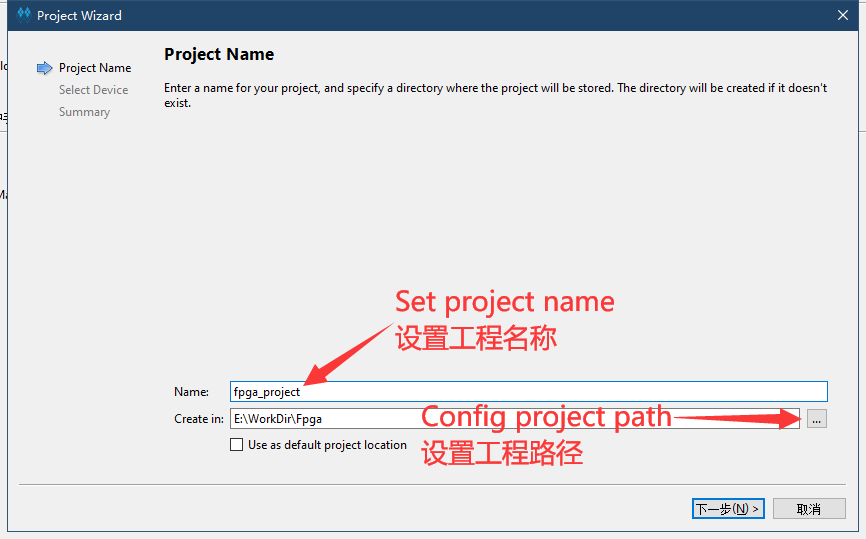Screen dimensions: 866x539
Task: Enable Use as default project location checkbox
Action: (x=236, y=445)
